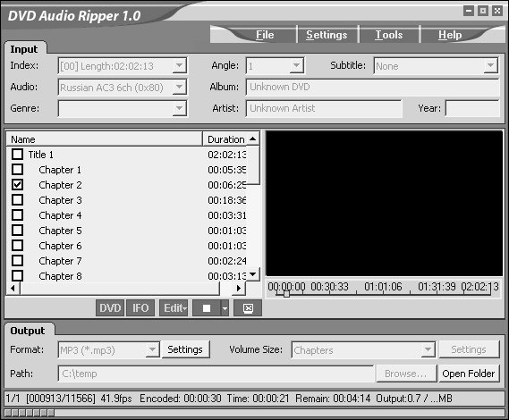Click the Duration column header

[x=225, y=139]
